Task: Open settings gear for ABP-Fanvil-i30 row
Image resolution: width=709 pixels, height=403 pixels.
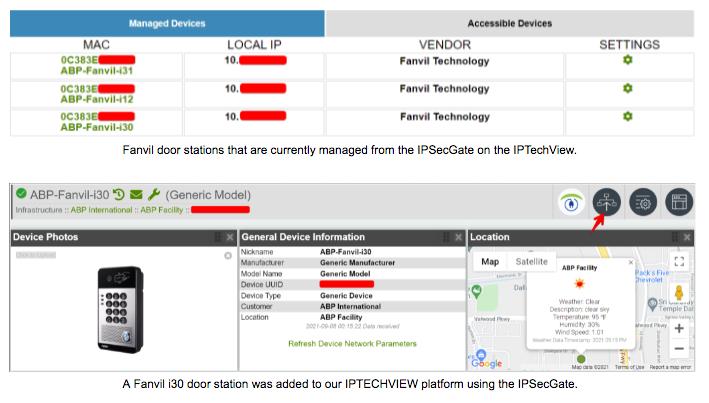Action: pyautogui.click(x=627, y=116)
